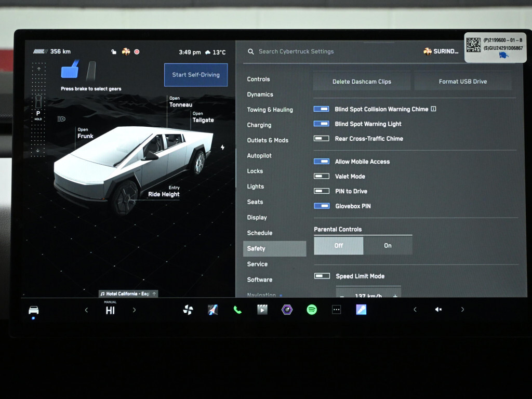Raise cabin temperature with right chevron

pyautogui.click(x=134, y=310)
